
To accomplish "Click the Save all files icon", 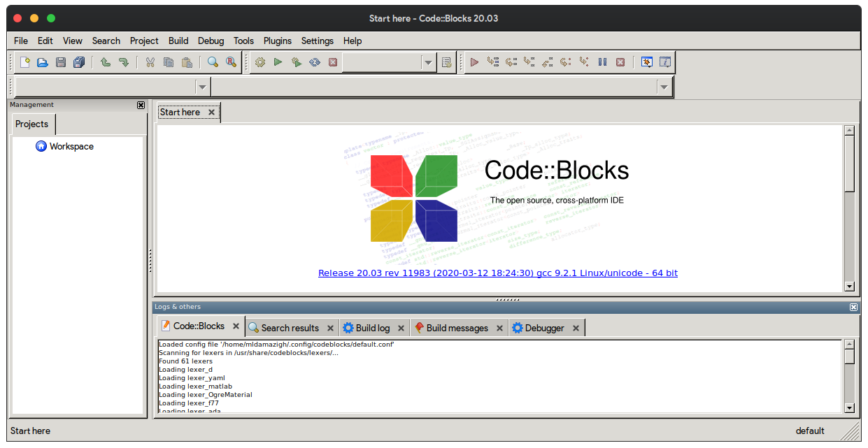I will pos(78,62).
